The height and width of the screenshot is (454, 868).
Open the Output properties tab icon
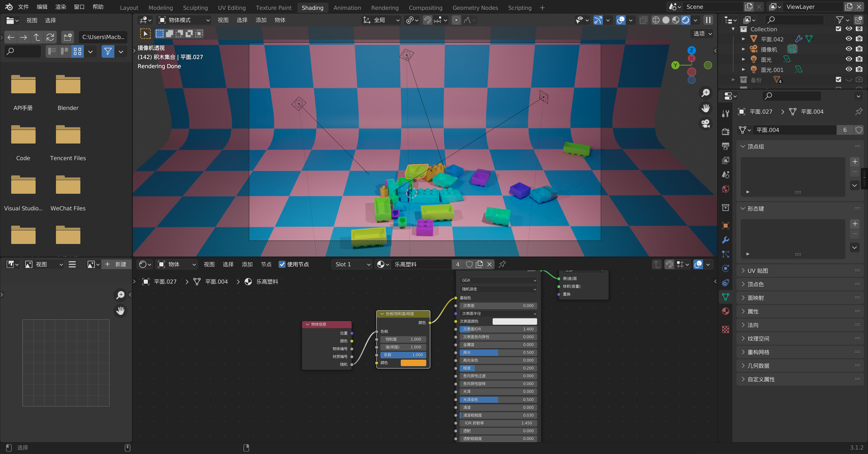point(726,146)
